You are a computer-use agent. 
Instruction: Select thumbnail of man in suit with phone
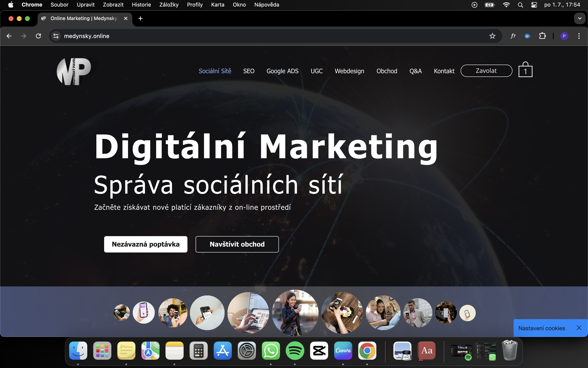418,313
